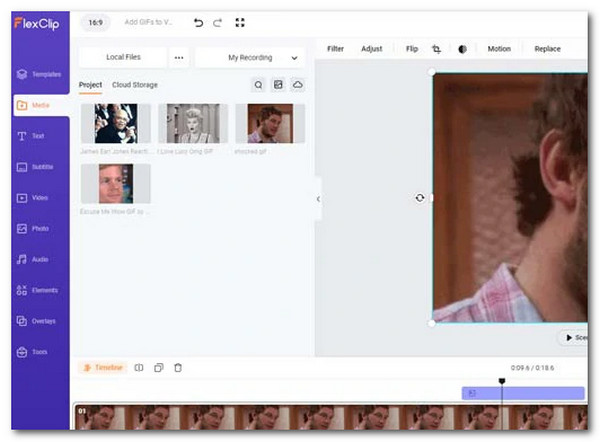Enter fullscreen mode with the expand icon
The image size is (600, 442).
point(240,23)
